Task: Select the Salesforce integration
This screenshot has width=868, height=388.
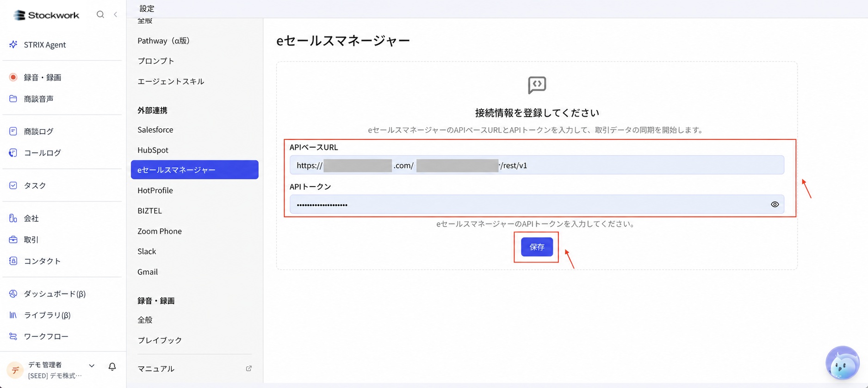Action: [x=155, y=130]
